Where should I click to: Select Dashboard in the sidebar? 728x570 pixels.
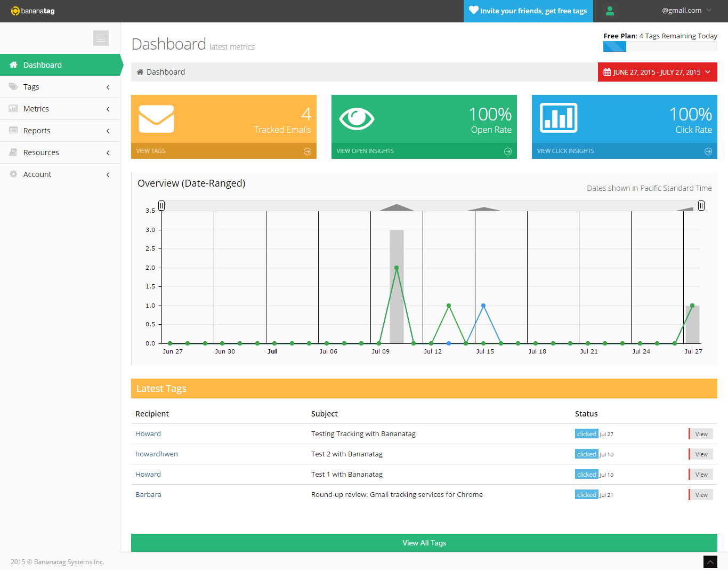coord(60,65)
